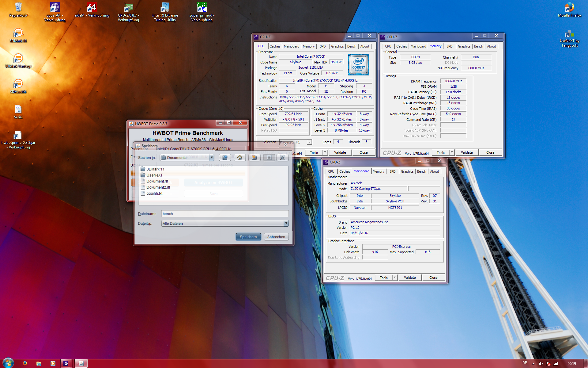Open the Papierkorb recycle bin icon
This screenshot has width=588, height=368.
[18, 10]
